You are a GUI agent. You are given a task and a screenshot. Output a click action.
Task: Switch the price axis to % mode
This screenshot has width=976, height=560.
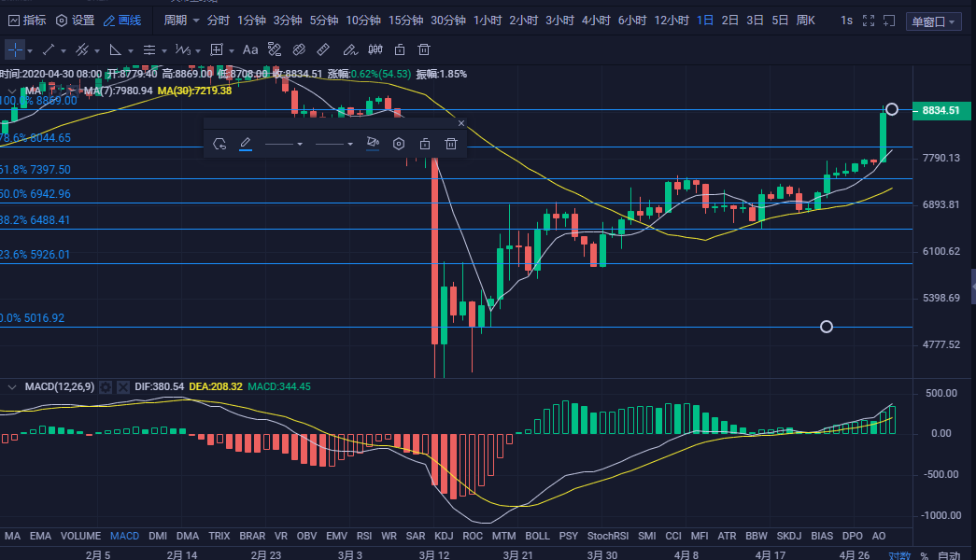[x=925, y=555]
